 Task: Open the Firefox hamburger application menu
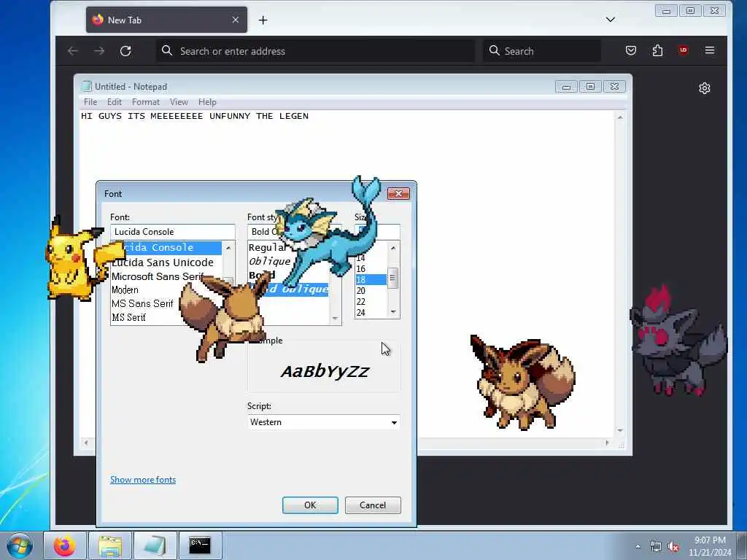point(709,50)
